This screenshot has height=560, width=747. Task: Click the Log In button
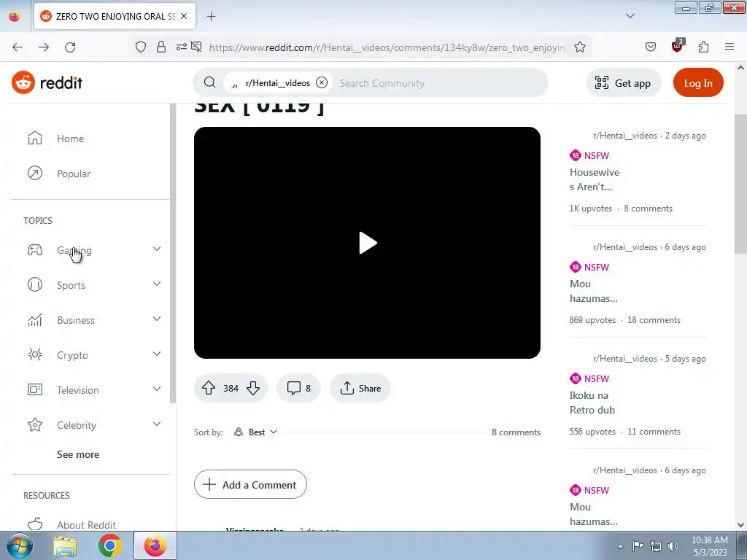click(698, 83)
